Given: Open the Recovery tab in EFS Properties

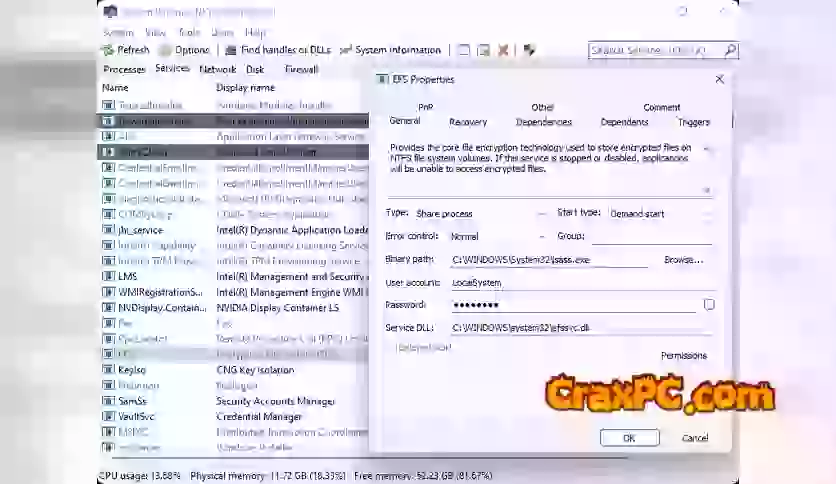Looking at the screenshot, I should pos(468,122).
